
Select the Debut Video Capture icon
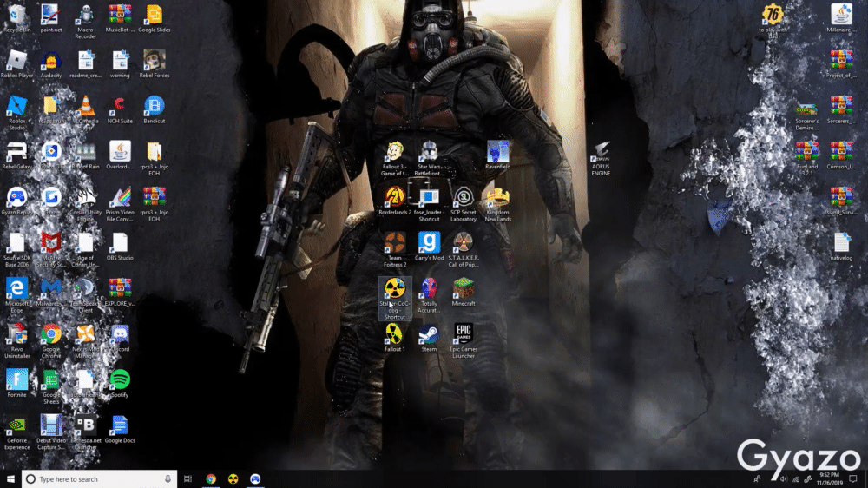51,432
